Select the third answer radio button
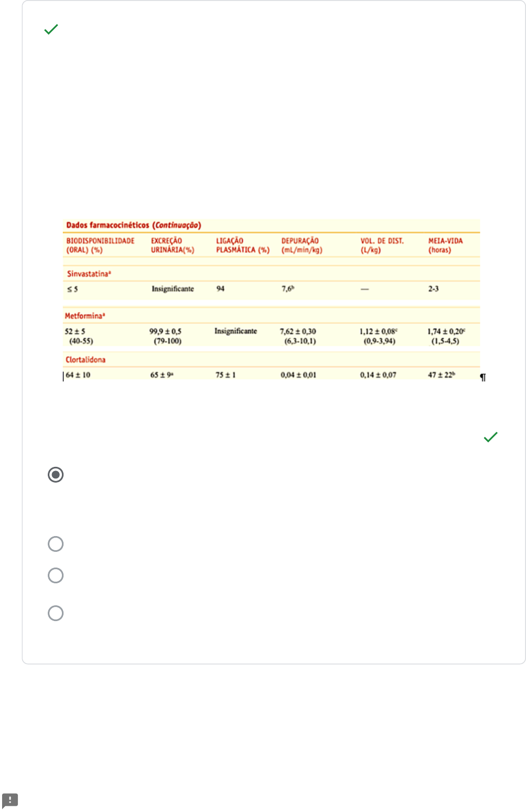The width and height of the screenshot is (526, 812). [x=56, y=575]
